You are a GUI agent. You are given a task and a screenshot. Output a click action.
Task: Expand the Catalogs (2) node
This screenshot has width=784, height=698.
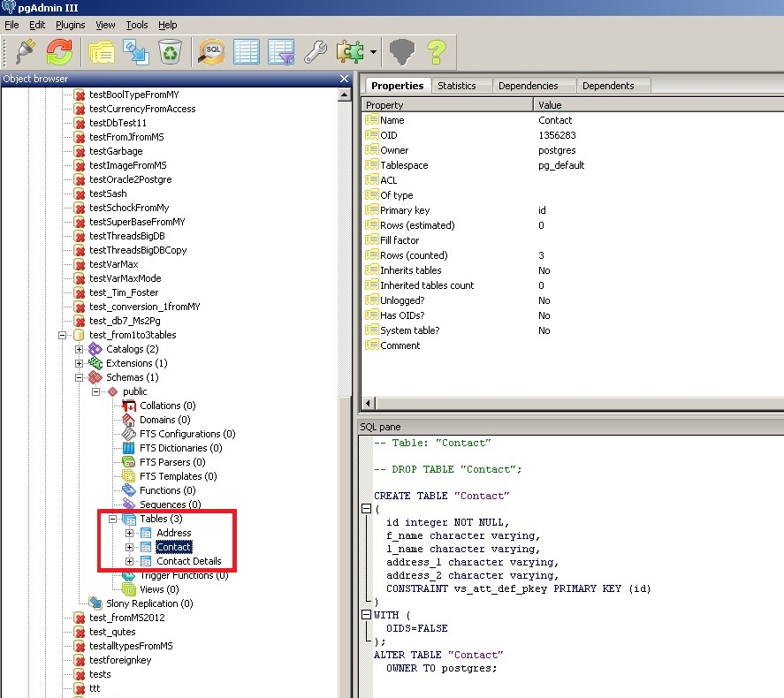pos(79,349)
